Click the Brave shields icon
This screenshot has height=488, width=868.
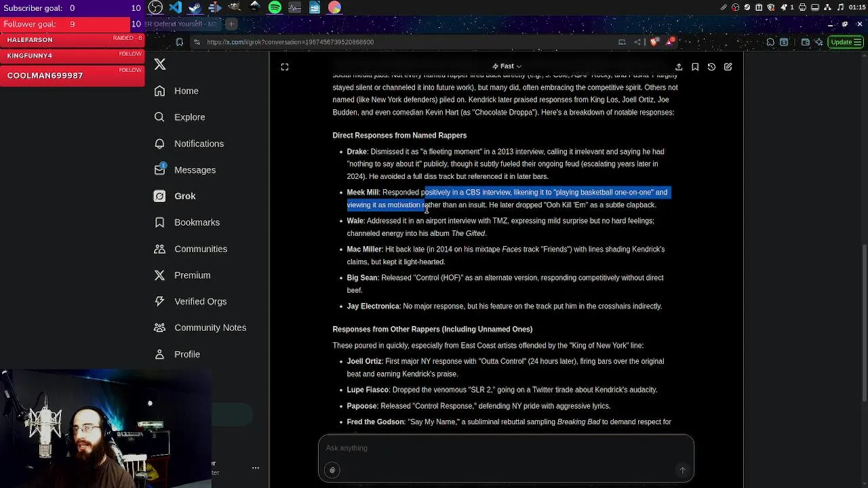pyautogui.click(x=654, y=42)
